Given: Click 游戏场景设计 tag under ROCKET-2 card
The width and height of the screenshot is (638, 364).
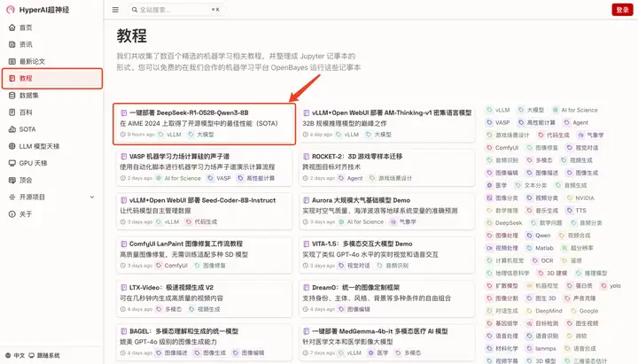Looking at the screenshot, I should 391,178.
